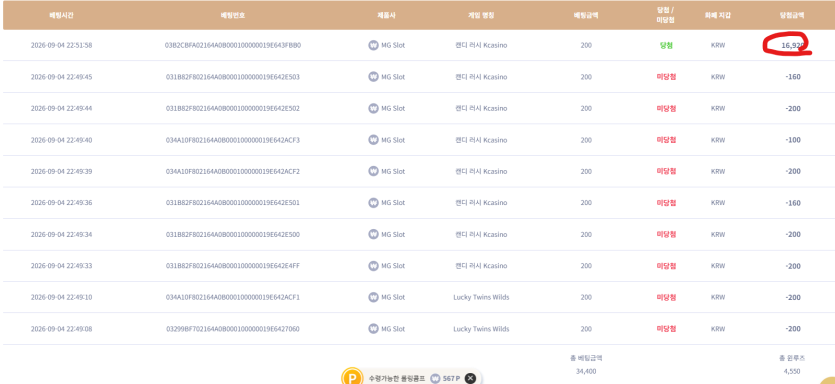Screen dimensions: 835x384
Task: Click the MG Slot W icon for bet ending E642E500
Action: click(x=373, y=234)
